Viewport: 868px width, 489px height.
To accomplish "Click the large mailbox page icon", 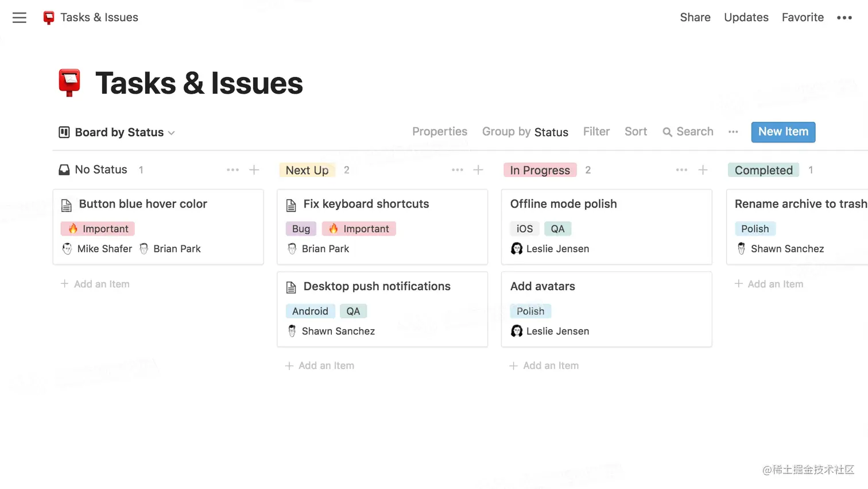I will (x=69, y=83).
